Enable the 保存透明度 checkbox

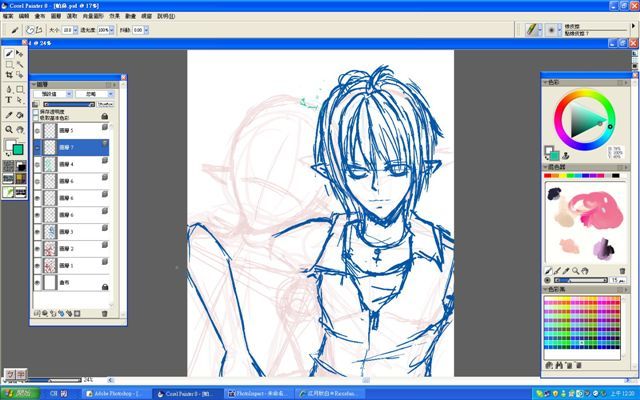tap(36, 112)
